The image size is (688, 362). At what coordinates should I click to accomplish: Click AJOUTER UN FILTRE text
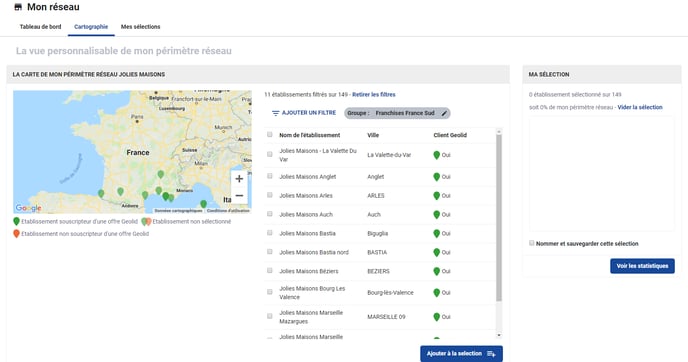point(309,113)
